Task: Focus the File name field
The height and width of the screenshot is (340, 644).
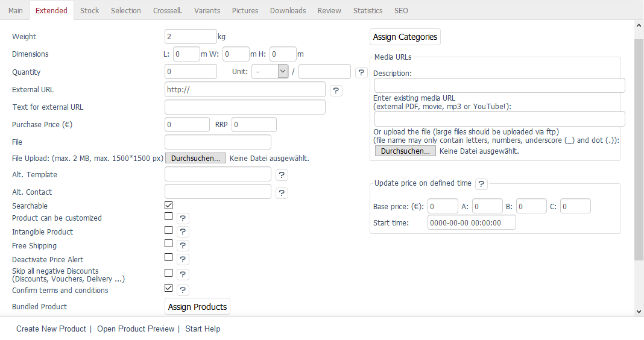Action: coord(218,142)
